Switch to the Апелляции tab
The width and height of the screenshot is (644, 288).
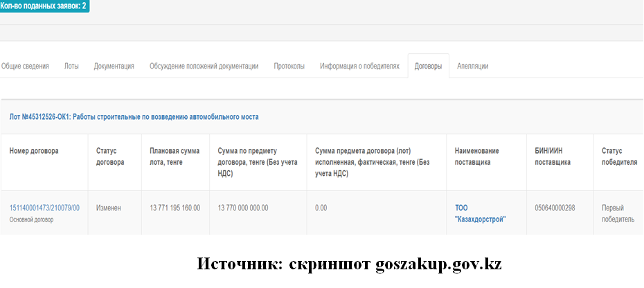(472, 66)
